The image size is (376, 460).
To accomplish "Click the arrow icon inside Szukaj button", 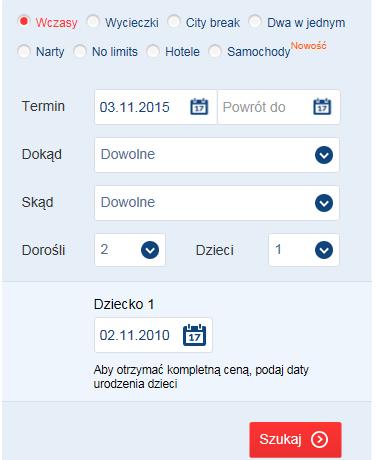I will 319,439.
